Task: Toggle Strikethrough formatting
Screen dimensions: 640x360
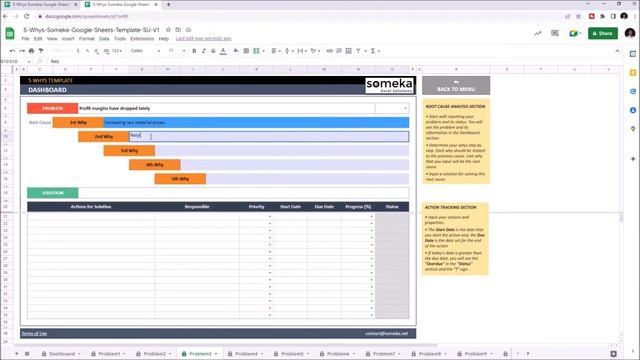Action: coord(213,51)
